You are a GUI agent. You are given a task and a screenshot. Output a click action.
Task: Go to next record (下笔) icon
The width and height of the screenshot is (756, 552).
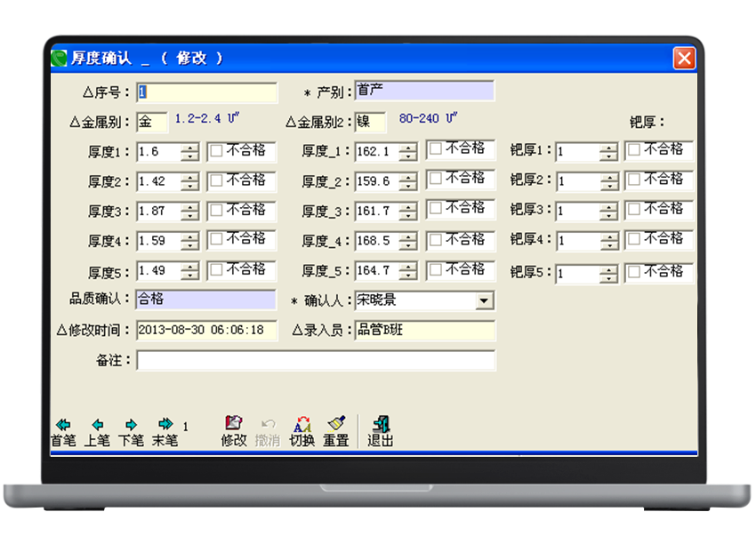pyautogui.click(x=131, y=425)
